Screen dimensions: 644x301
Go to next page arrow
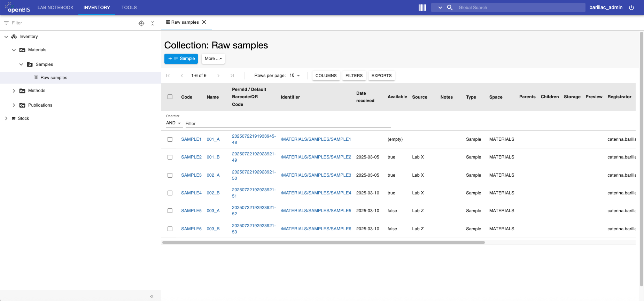tap(218, 76)
